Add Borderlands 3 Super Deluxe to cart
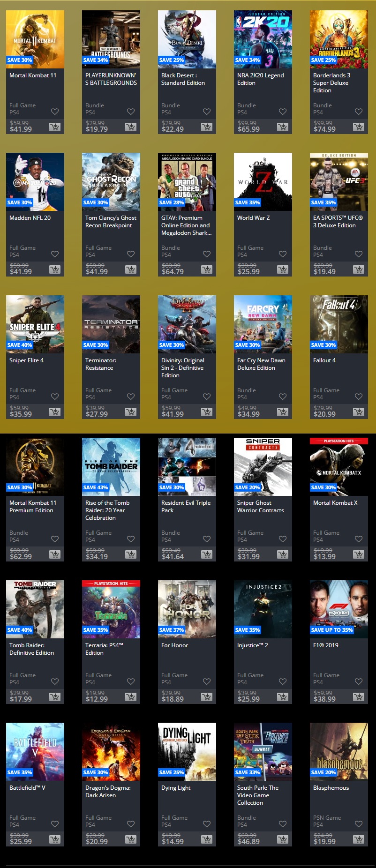Screen dimensions: 376x868 pyautogui.click(x=359, y=127)
